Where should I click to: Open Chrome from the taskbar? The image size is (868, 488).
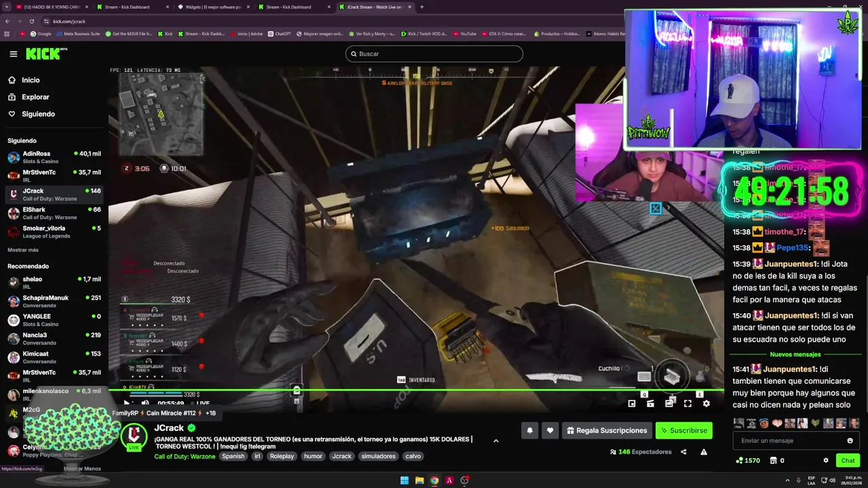435,481
